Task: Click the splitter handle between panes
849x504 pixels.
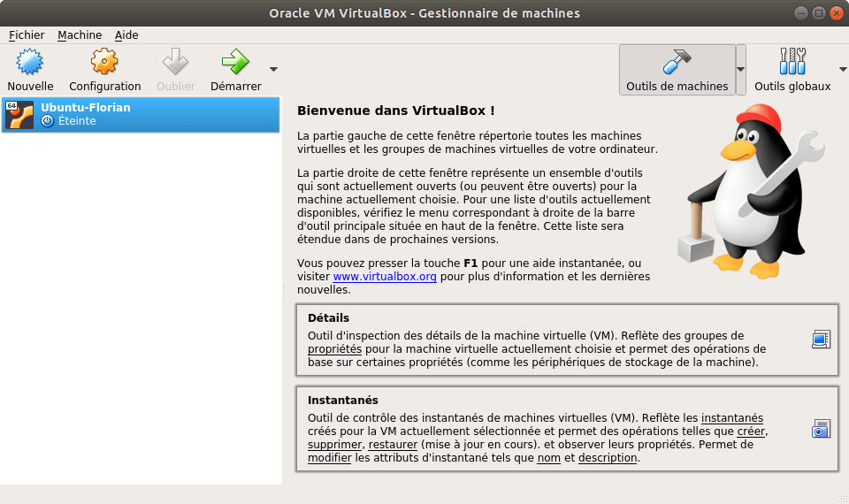Action: point(284,290)
